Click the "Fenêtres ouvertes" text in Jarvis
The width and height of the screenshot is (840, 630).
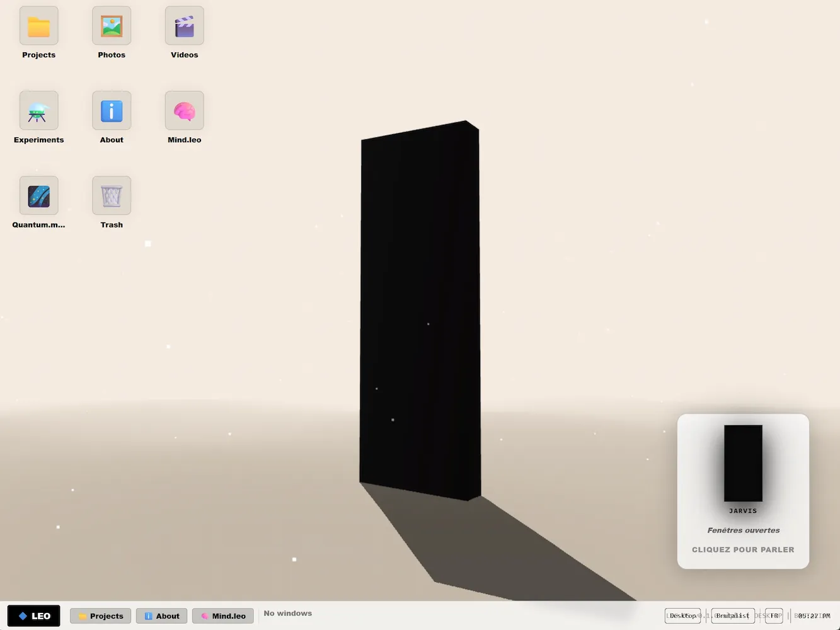pos(743,530)
